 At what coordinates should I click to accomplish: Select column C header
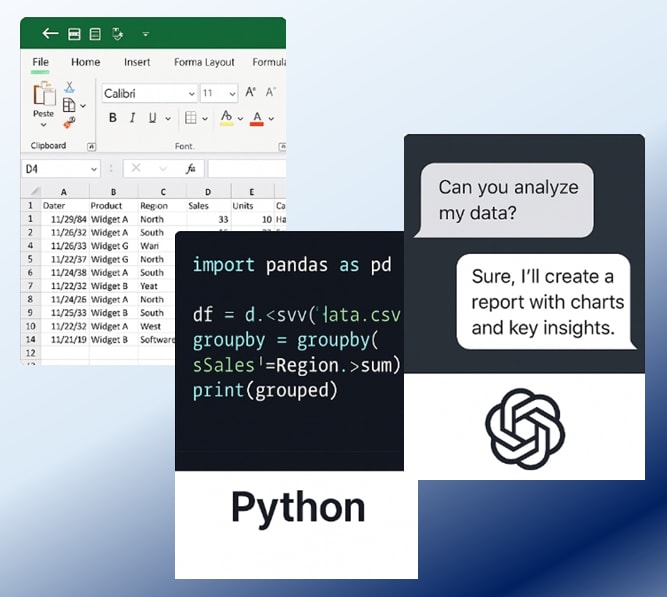(x=163, y=192)
